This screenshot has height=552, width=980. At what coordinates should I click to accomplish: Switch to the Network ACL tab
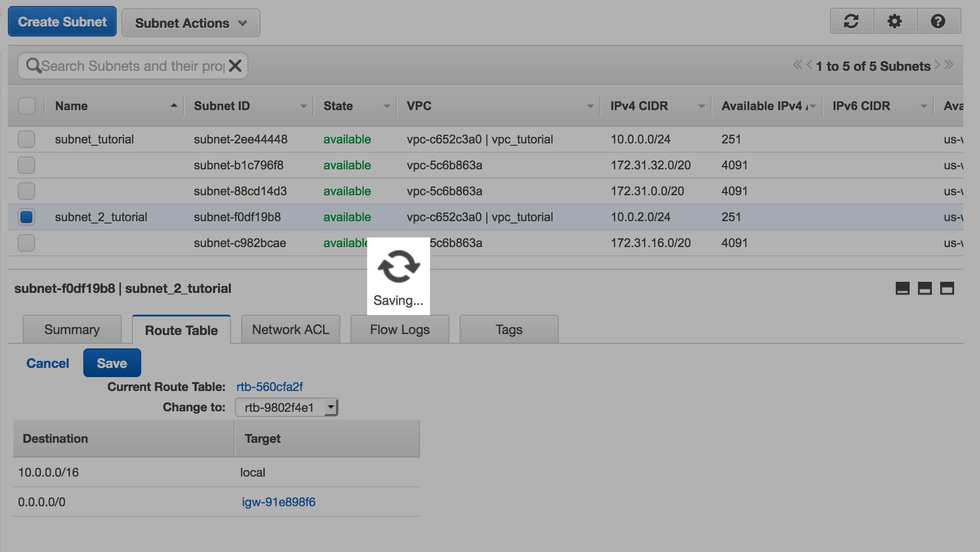(x=290, y=330)
